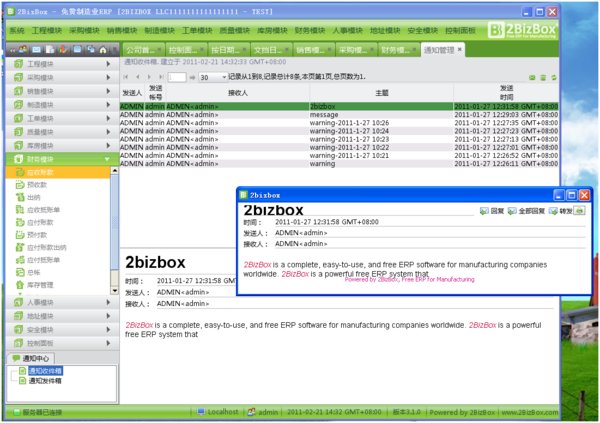Click 转发 in the 2bizbox popup
This screenshot has height=423, width=600.
561,211
